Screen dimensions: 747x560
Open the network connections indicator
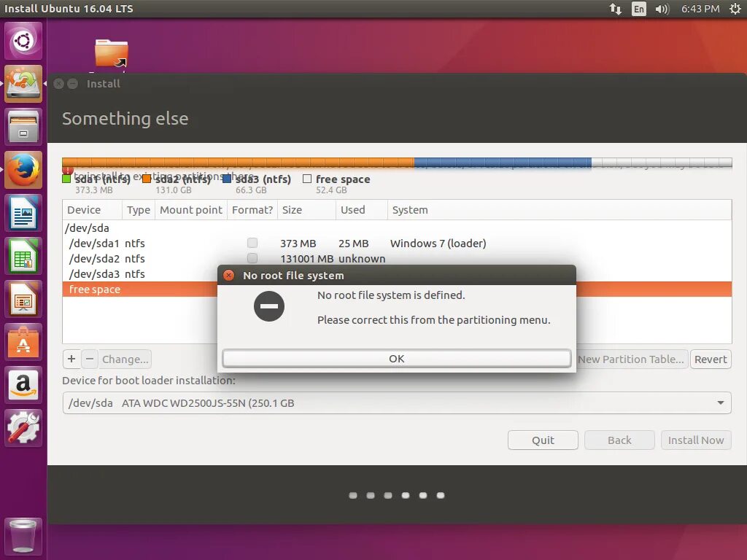click(616, 9)
